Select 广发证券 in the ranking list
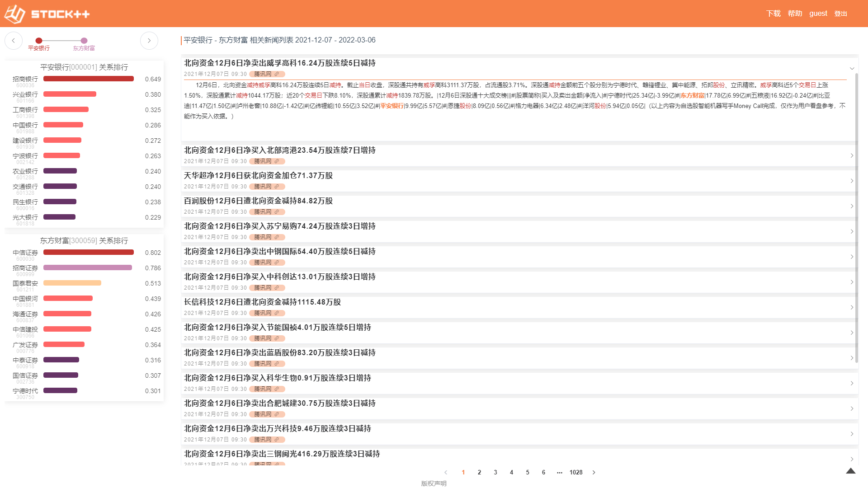Viewport: 868px width, 488px height. click(25, 345)
